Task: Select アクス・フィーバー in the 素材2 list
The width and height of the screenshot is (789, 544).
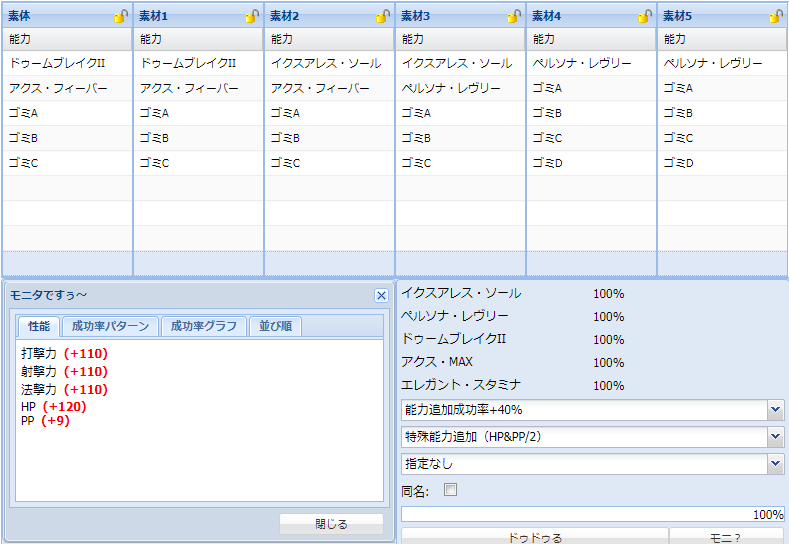Action: tap(329, 89)
